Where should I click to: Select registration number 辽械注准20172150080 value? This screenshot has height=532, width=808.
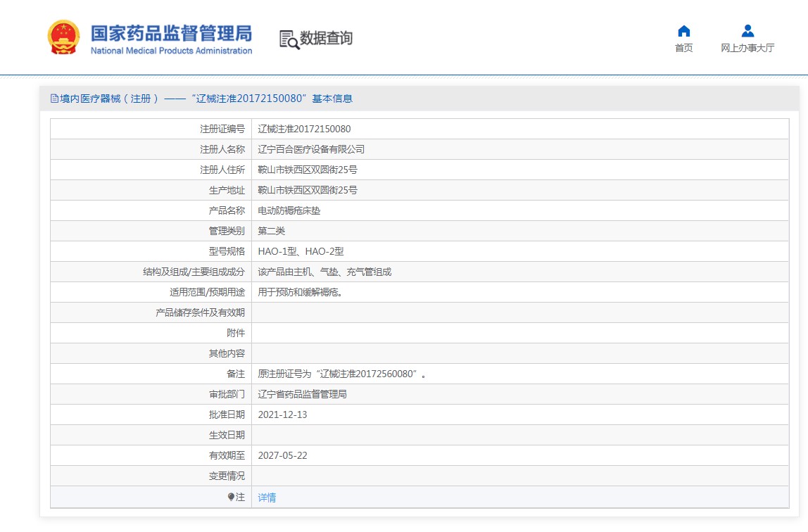pos(304,129)
